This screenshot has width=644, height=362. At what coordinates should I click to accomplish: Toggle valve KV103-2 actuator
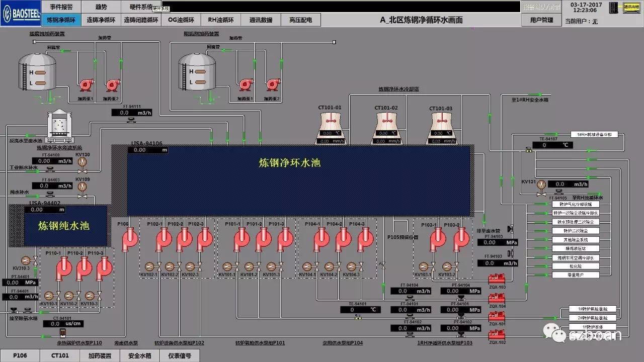[x=445, y=266]
